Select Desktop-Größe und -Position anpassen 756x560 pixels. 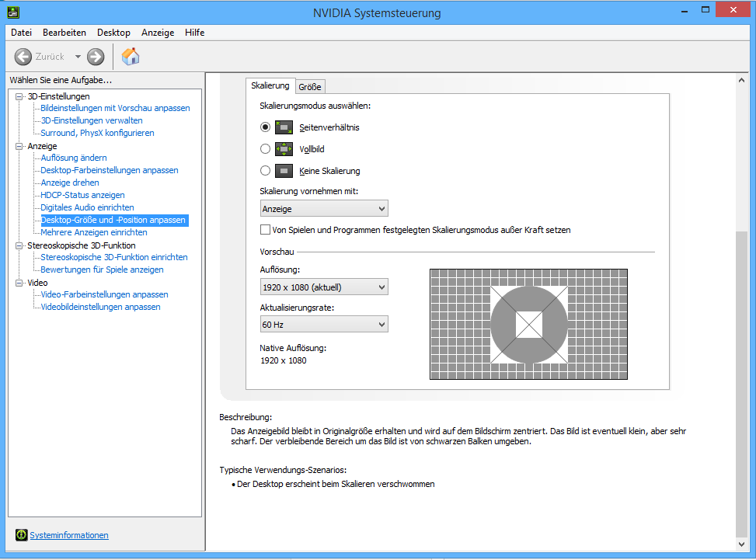tap(114, 220)
